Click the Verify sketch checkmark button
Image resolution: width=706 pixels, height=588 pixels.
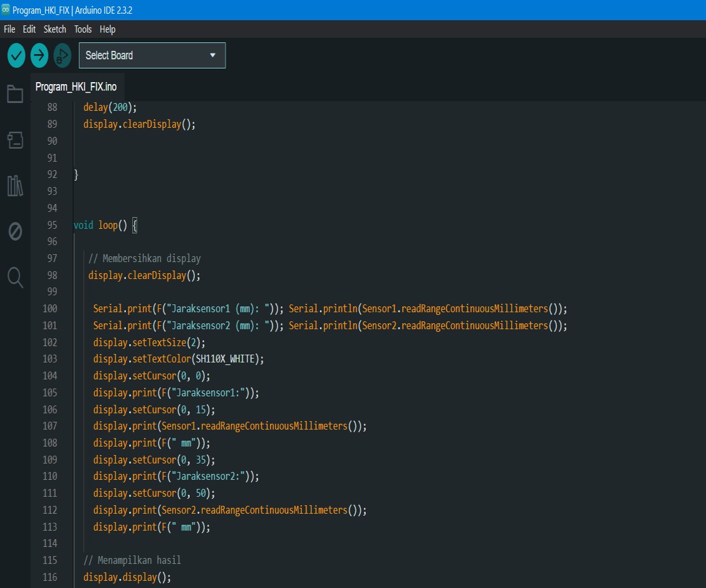[16, 55]
